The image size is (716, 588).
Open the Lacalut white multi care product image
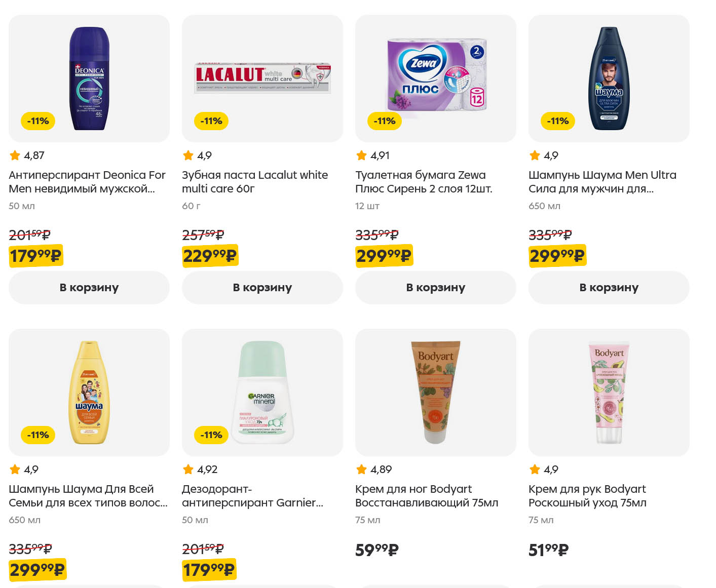[x=262, y=79]
